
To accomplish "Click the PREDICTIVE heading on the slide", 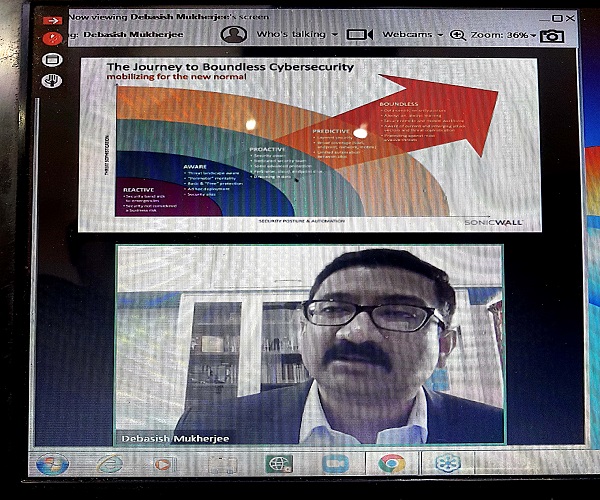I will pyautogui.click(x=331, y=131).
